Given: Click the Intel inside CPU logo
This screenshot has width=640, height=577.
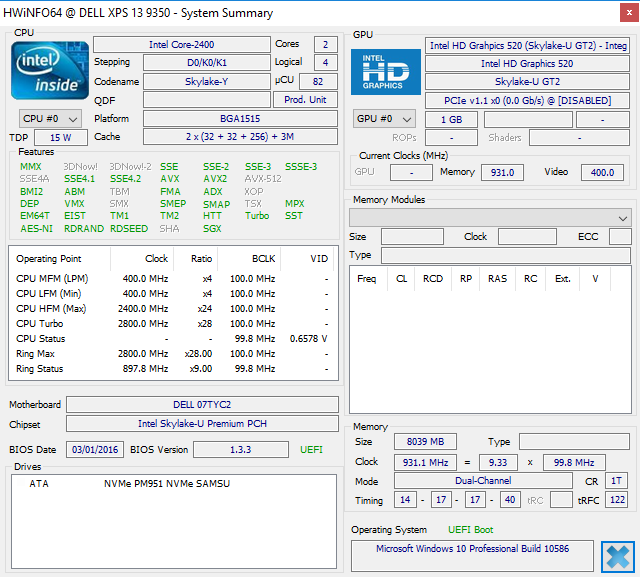Looking at the screenshot, I should [50, 71].
